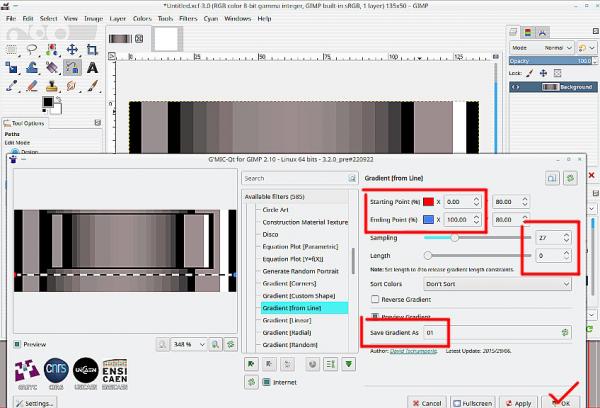Choose the Move tool in toolbox

[x=73, y=48]
